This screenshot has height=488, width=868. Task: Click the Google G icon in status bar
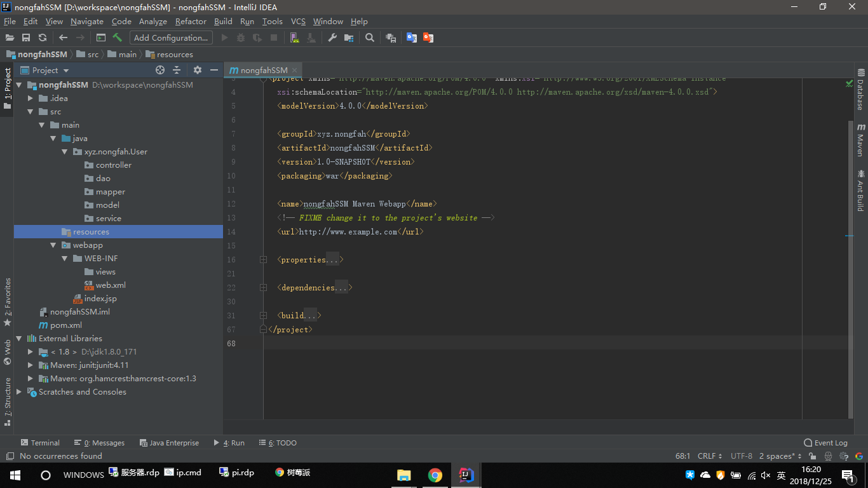click(859, 456)
